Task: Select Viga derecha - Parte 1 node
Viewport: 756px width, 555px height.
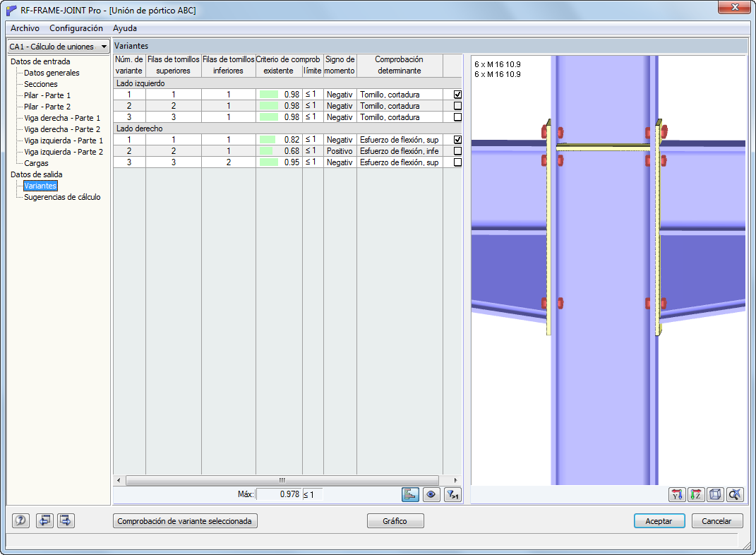Action: [x=62, y=118]
